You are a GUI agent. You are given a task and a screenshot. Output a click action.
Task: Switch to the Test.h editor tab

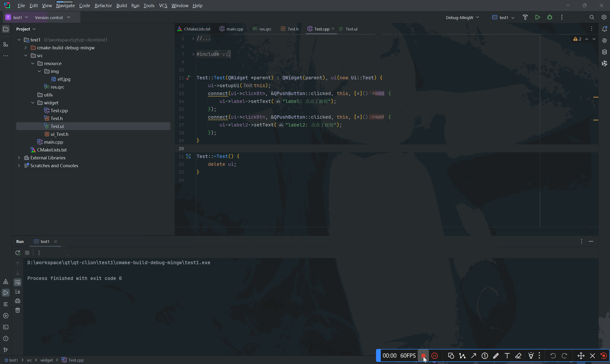(293, 29)
